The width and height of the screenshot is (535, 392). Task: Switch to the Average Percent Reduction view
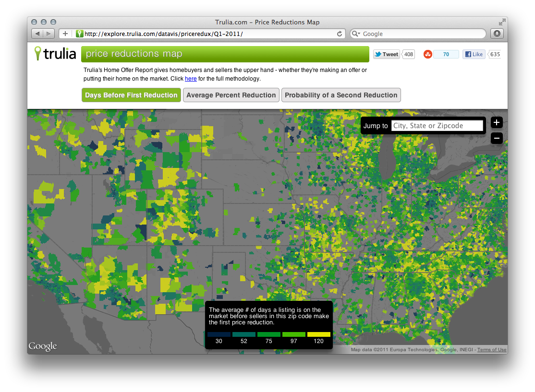pyautogui.click(x=231, y=95)
